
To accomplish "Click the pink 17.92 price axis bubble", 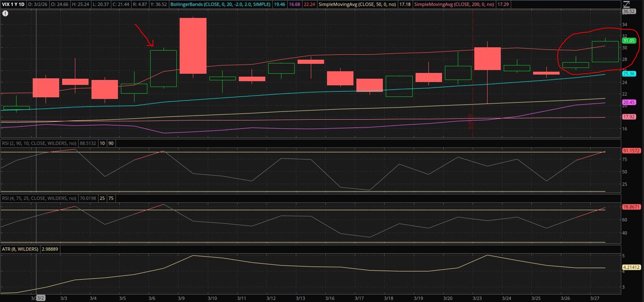I will 629,117.
